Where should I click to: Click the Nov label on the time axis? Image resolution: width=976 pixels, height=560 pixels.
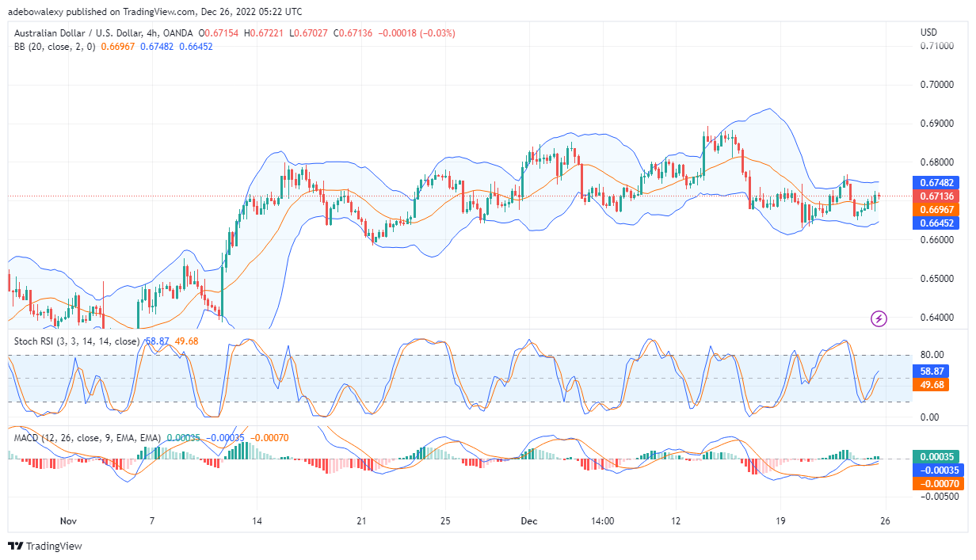(68, 521)
